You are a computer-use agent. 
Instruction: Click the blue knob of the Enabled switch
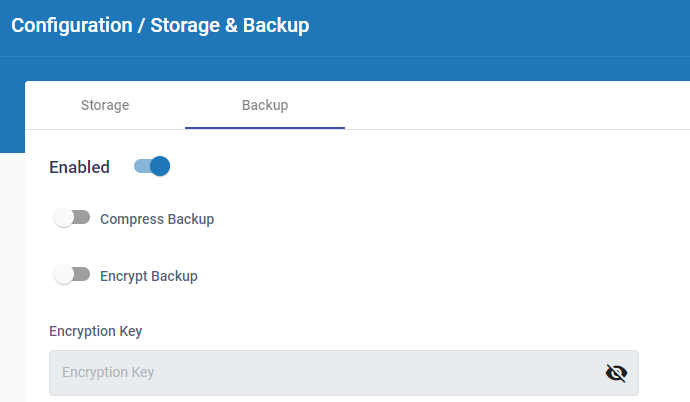160,166
